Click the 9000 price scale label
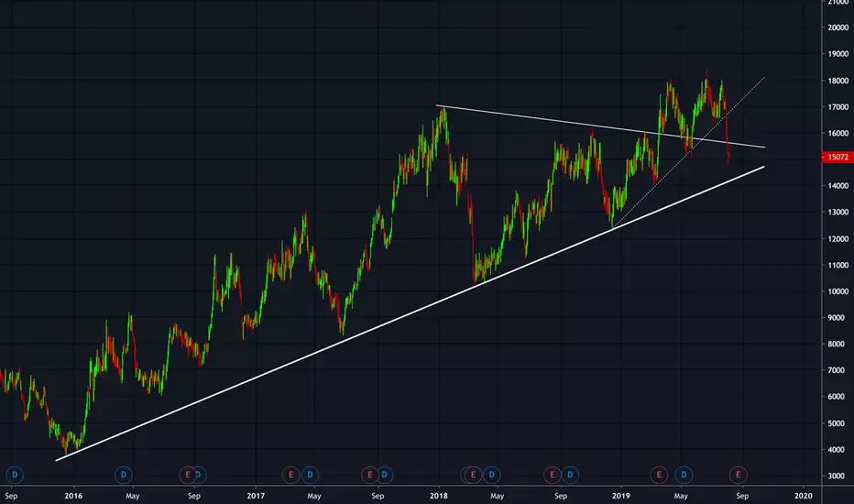Screen dimensions: 854x504 [838, 318]
